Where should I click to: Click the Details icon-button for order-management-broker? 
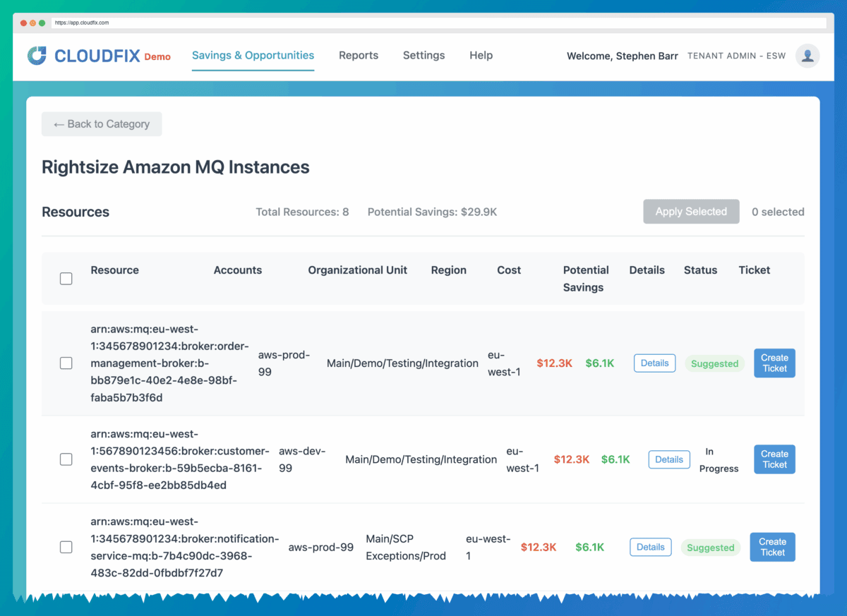pyautogui.click(x=654, y=363)
